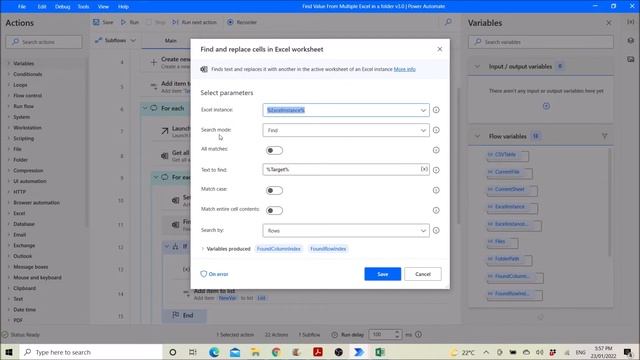This screenshot has height=360, width=640.
Task: Close the Find and replace dialog
Action: [440, 49]
